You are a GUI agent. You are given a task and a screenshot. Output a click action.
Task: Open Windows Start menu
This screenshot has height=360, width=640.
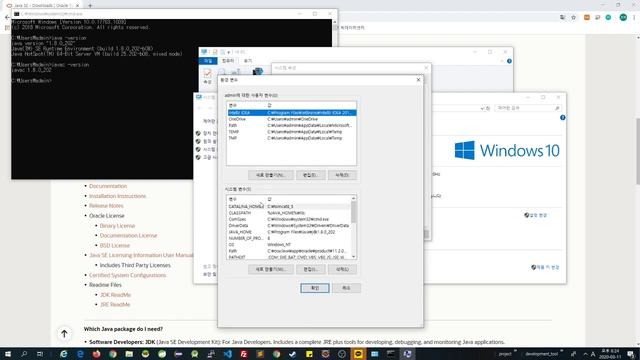tap(8, 354)
